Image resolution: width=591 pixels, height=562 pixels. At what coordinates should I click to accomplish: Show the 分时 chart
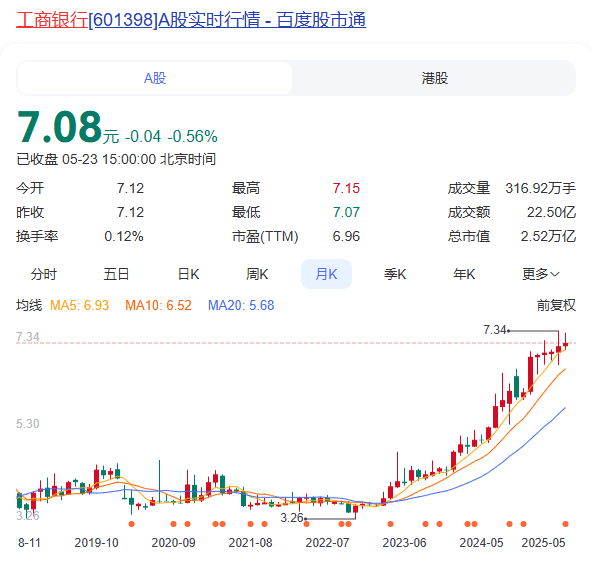[x=44, y=274]
